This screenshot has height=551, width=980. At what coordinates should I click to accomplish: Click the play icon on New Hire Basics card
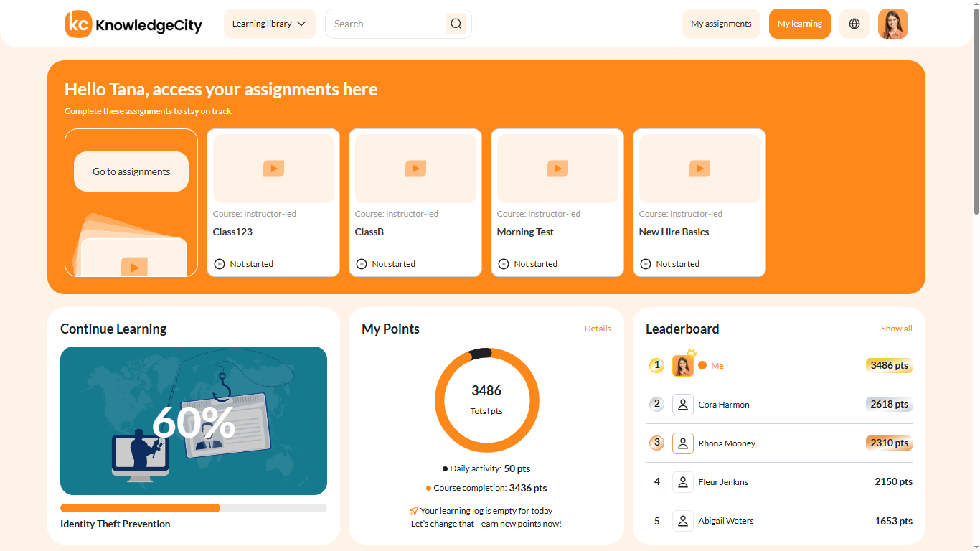[x=699, y=168]
